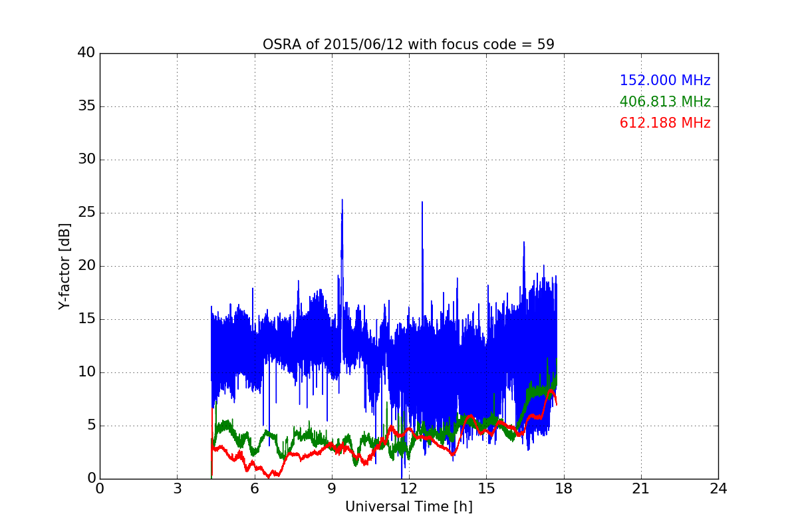
Task: Click x-axis tick label 9
Action: pos(332,489)
